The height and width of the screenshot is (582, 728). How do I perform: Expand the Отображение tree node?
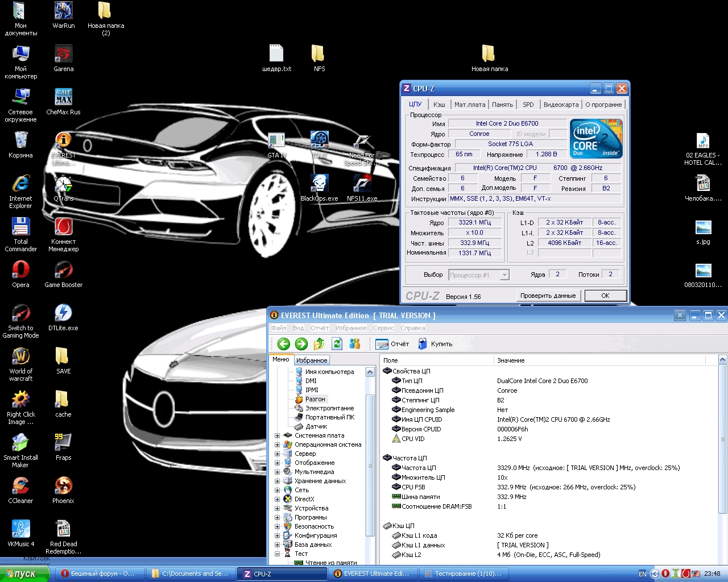coord(277,463)
